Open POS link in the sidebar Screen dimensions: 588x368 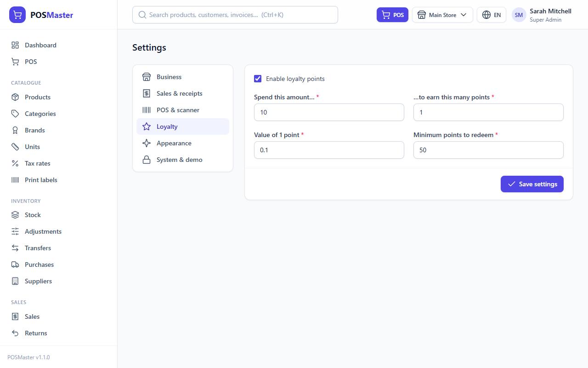58,62
